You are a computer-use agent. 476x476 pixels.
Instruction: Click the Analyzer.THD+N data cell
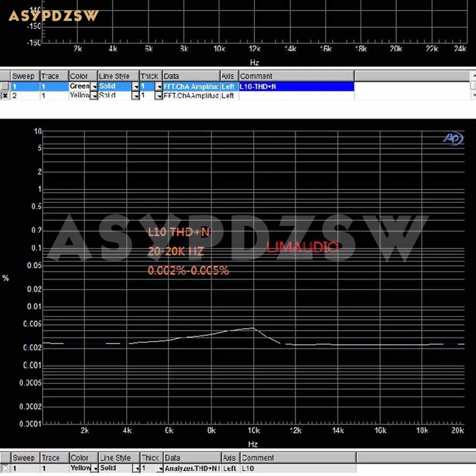[x=192, y=468]
